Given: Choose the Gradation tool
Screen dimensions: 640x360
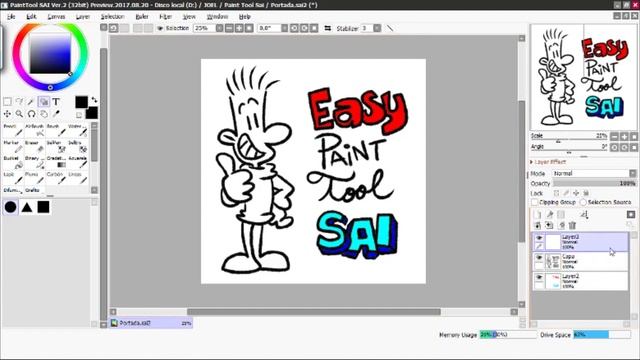Looking at the screenshot, I should [x=56, y=162].
